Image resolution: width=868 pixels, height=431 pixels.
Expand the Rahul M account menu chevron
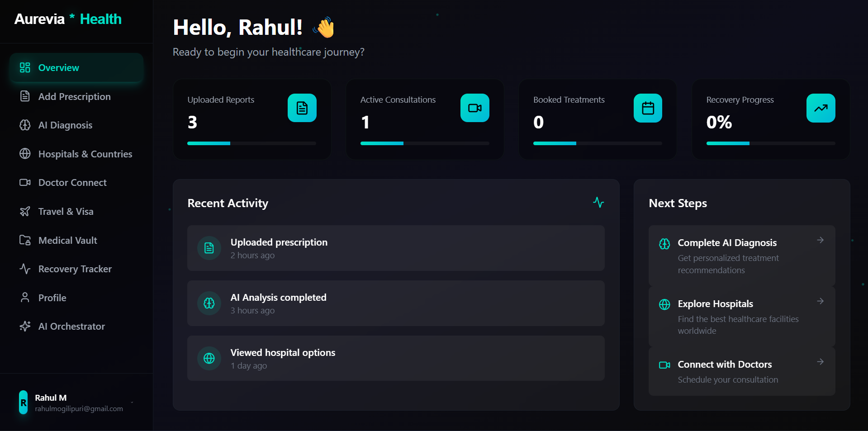coord(132,403)
